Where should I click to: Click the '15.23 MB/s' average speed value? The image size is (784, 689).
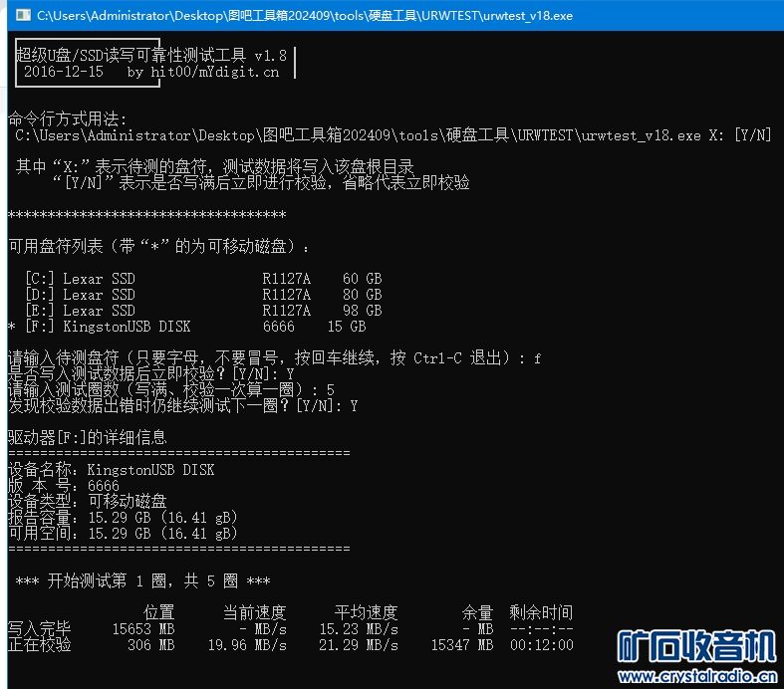pyautogui.click(x=359, y=629)
